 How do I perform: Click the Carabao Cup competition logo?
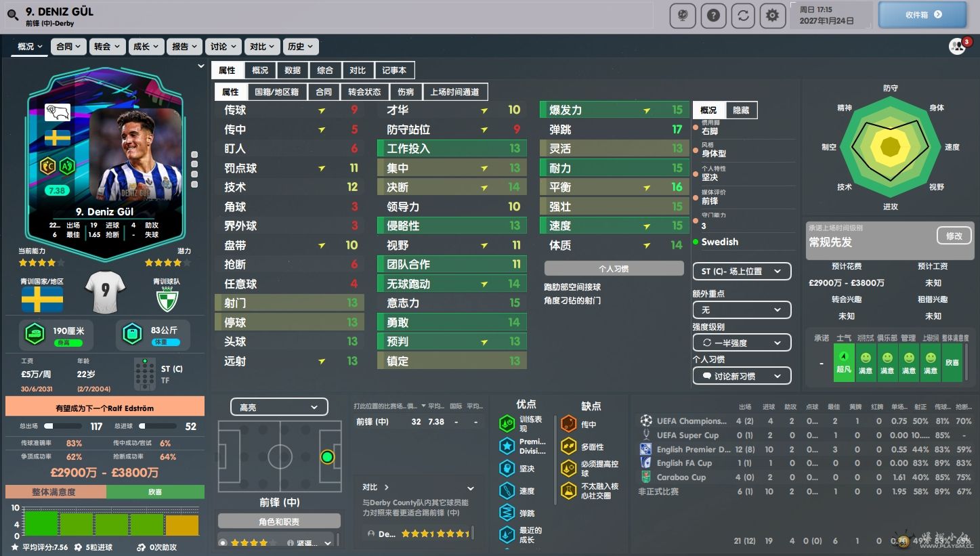click(646, 477)
